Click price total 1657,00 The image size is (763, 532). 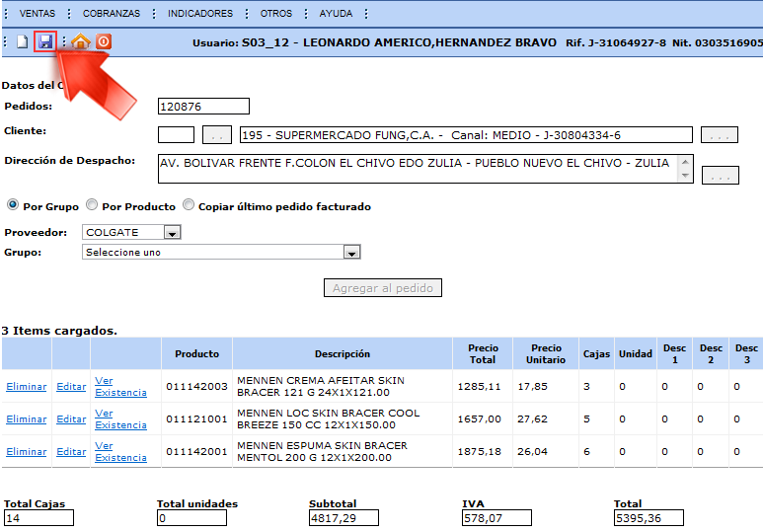(x=480, y=419)
